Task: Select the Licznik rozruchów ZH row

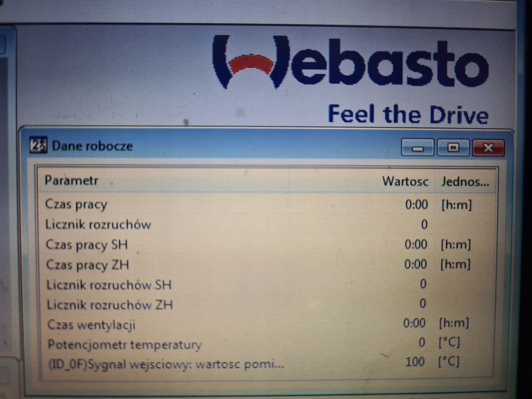Action: [110, 305]
